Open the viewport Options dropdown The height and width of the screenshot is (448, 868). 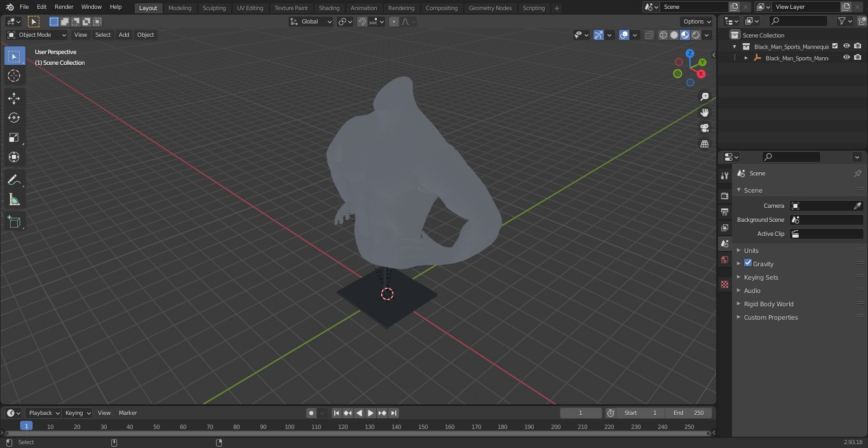[x=697, y=22]
